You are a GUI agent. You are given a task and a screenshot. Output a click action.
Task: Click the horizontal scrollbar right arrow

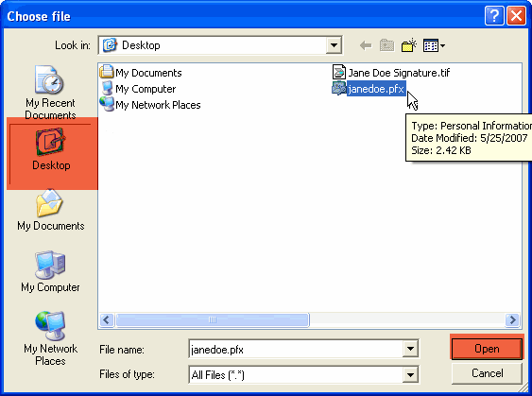pos(512,319)
